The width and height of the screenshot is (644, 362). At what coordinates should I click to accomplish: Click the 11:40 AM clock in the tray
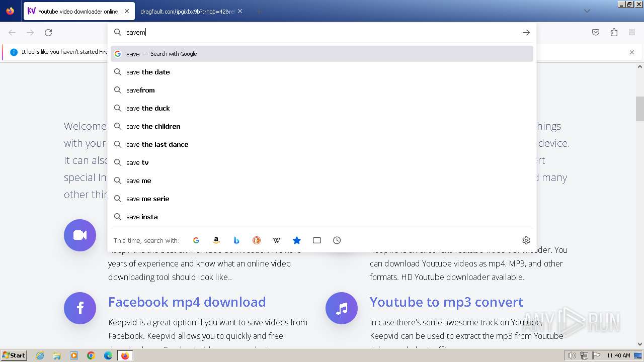tap(618, 355)
